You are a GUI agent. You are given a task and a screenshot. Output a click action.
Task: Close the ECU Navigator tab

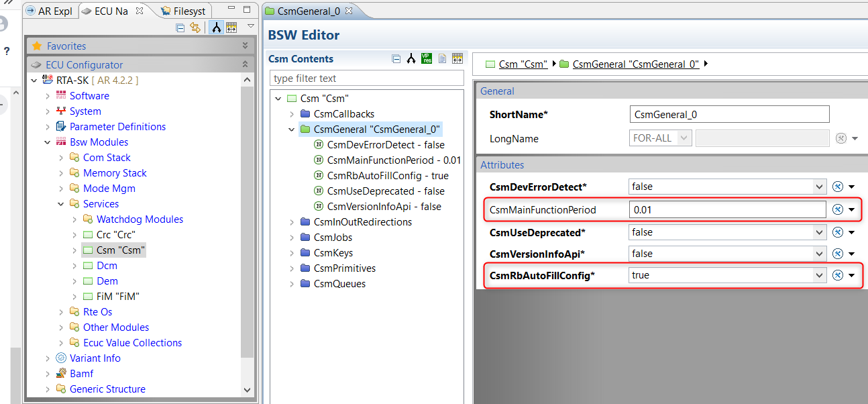140,11
